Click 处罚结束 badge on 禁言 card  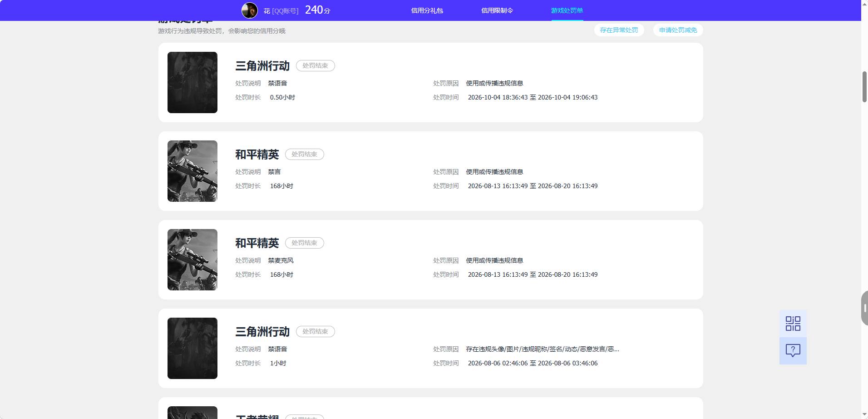click(304, 154)
